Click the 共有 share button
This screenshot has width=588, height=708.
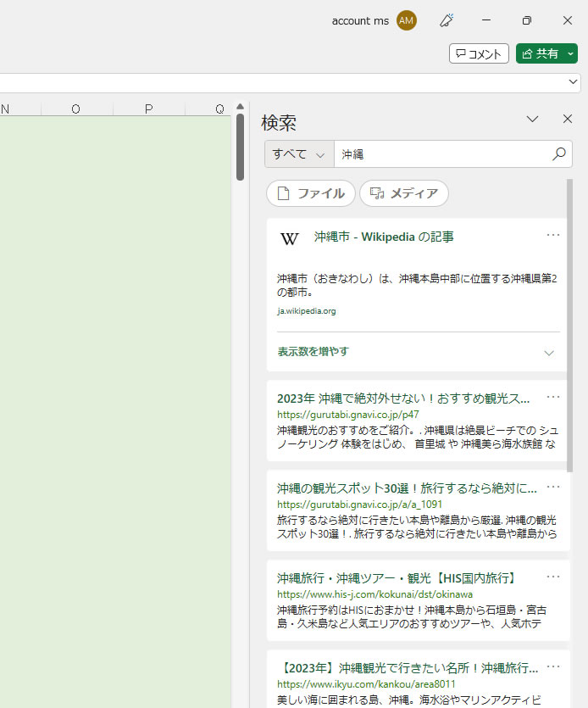click(x=541, y=53)
